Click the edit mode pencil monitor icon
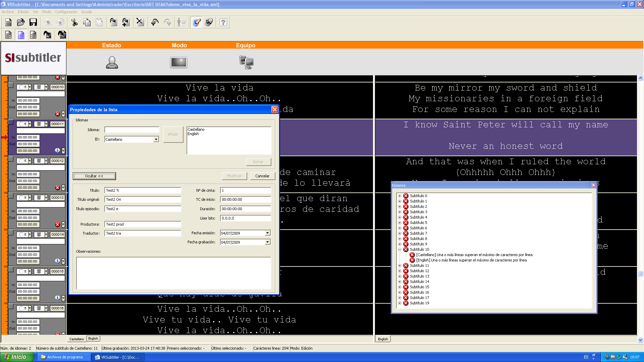 coord(197,22)
